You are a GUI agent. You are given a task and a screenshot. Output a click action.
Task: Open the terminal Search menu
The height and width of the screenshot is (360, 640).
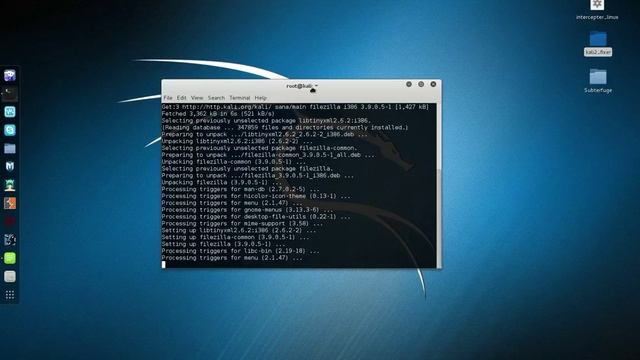pos(216,98)
